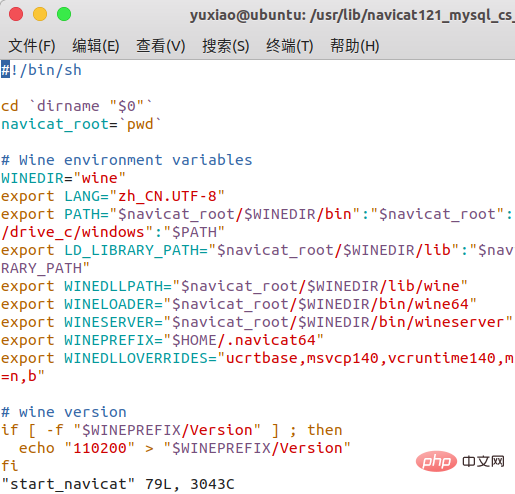Minimize the terminal with yellow button
The image size is (515, 494).
pyautogui.click(x=40, y=14)
